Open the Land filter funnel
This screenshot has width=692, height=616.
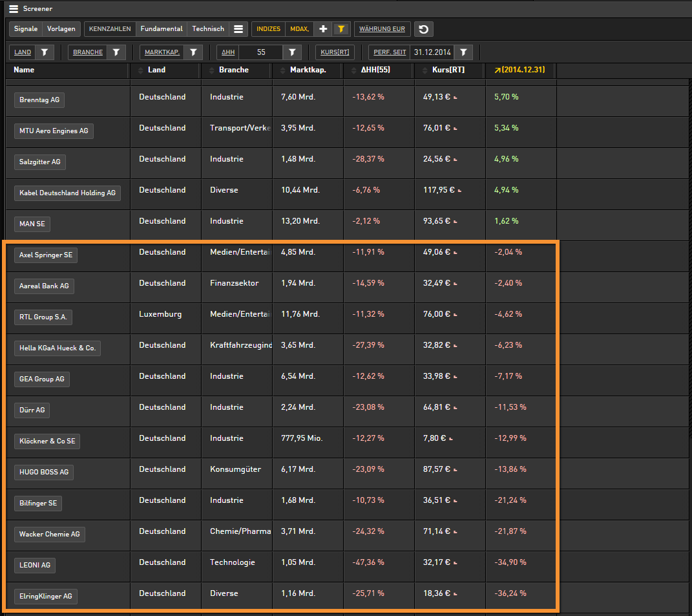point(45,52)
